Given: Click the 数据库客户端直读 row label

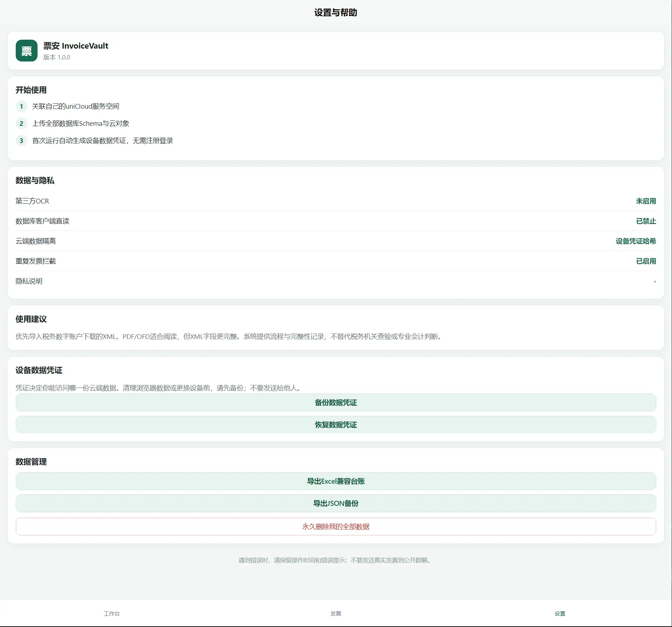Looking at the screenshot, I should pos(43,221).
